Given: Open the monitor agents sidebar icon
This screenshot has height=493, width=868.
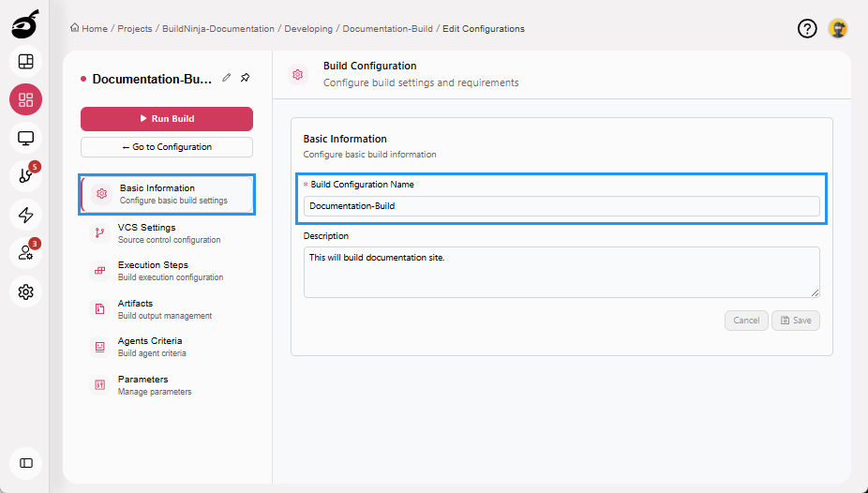Looking at the screenshot, I should coord(25,138).
